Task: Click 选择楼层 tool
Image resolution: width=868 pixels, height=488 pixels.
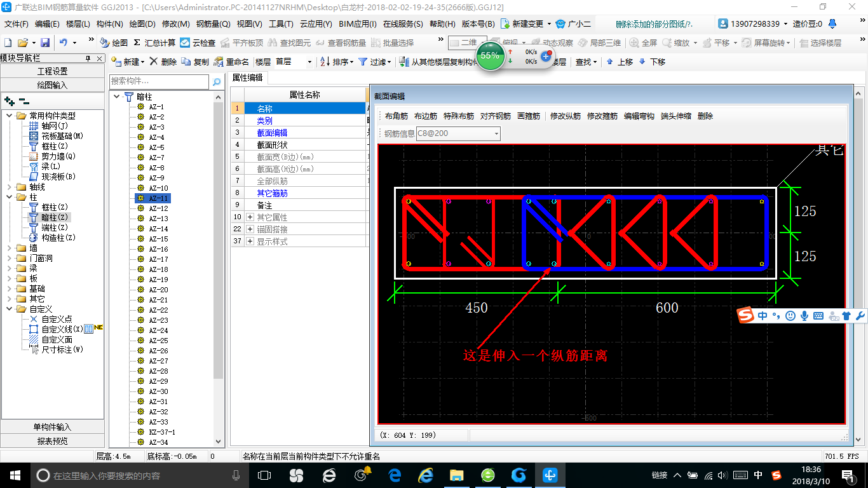Action: (820, 43)
